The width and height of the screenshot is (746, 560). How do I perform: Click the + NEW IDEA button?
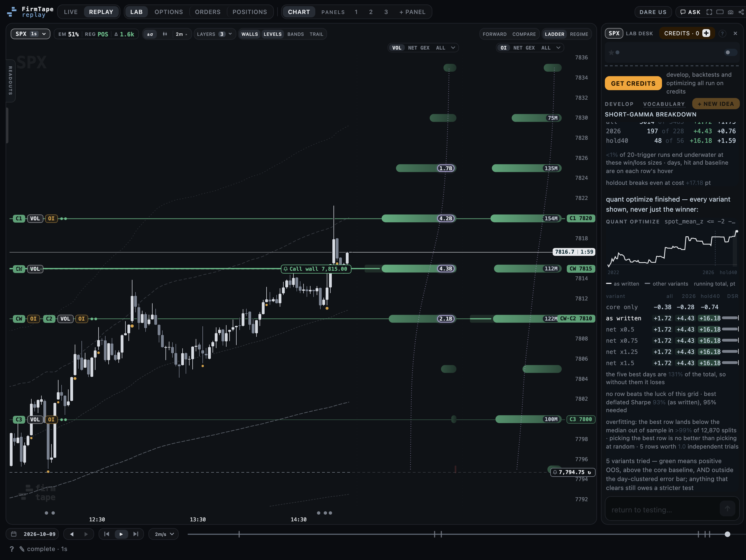click(x=716, y=104)
